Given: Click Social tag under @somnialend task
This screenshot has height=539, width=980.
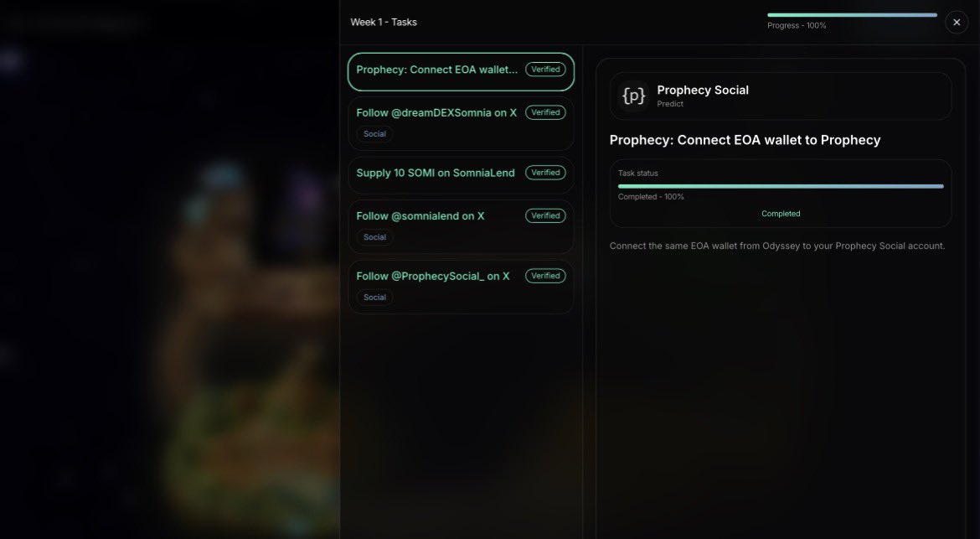Looking at the screenshot, I should [374, 237].
